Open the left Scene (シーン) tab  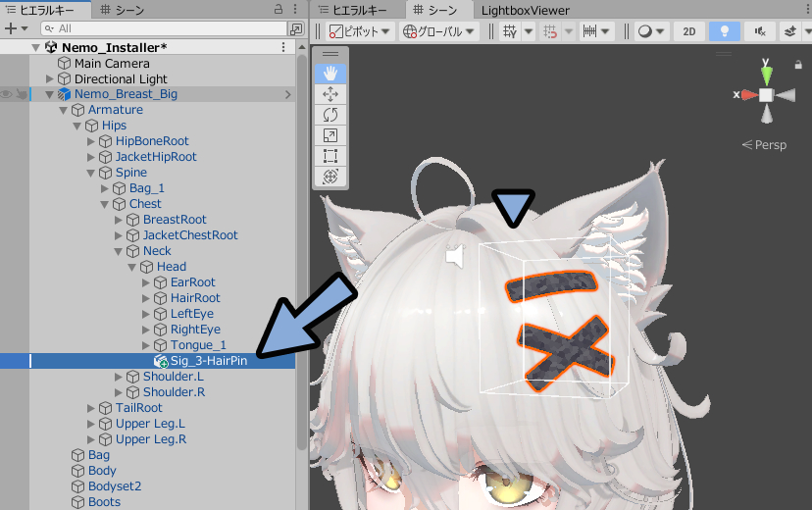[123, 10]
